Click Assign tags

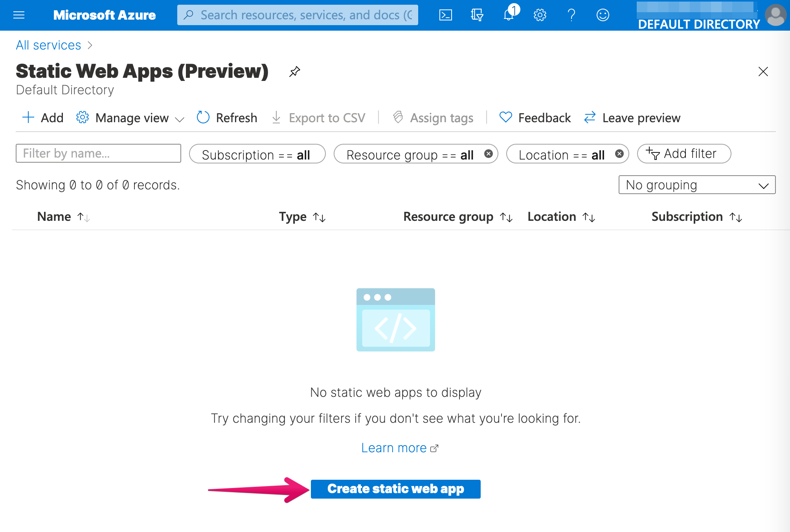pyautogui.click(x=433, y=118)
